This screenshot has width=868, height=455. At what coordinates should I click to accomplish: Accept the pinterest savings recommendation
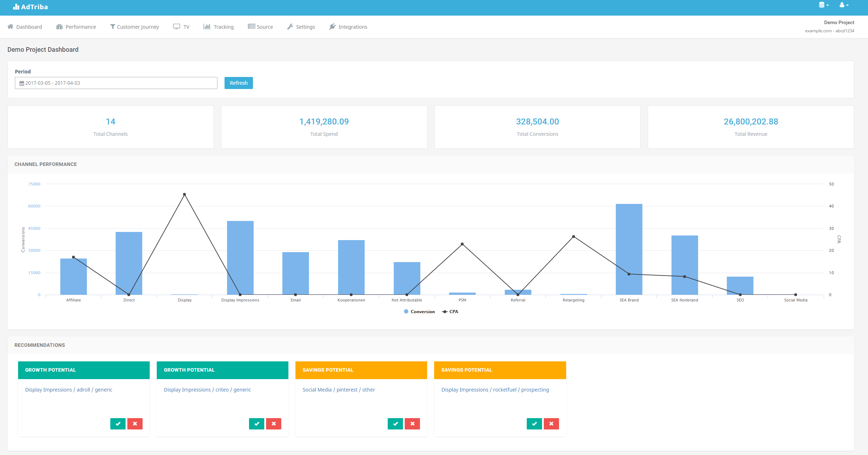pos(395,424)
